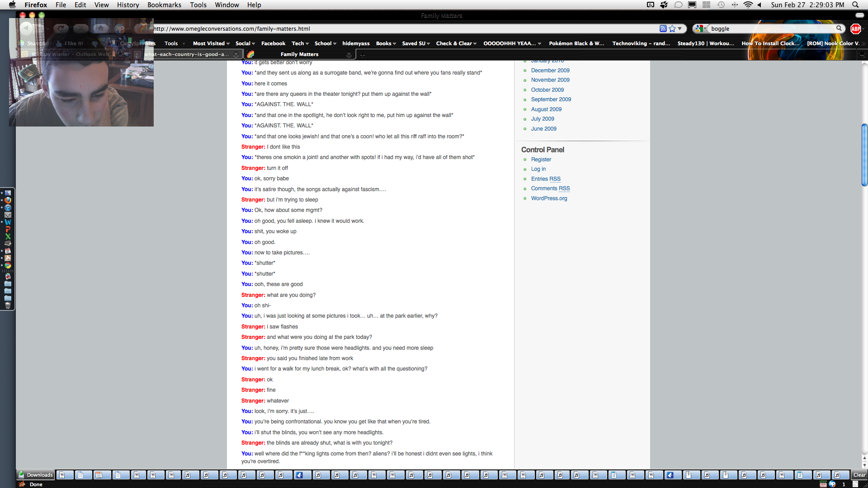Switch to the what-each-country-is-good-a tab
This screenshot has height=488, width=868.
pyautogui.click(x=188, y=54)
